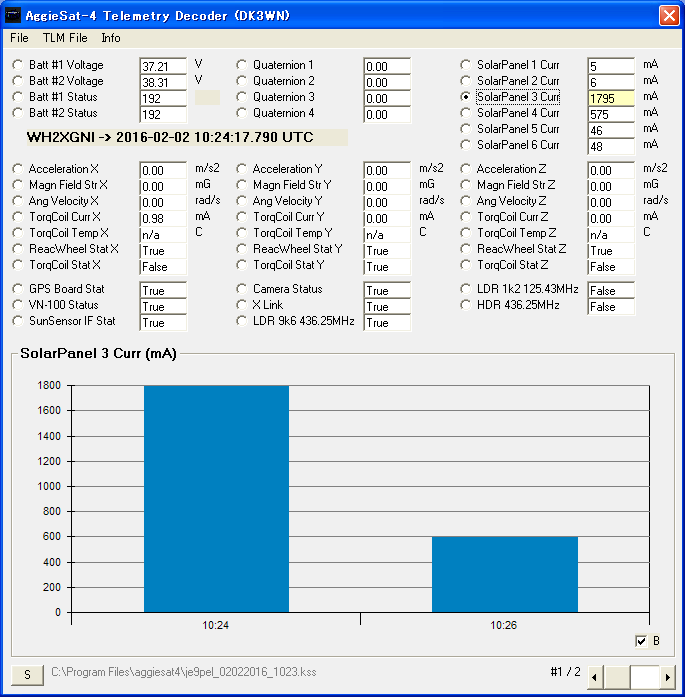Select Quaternion 2 radio button
685x697 pixels.
coord(242,81)
